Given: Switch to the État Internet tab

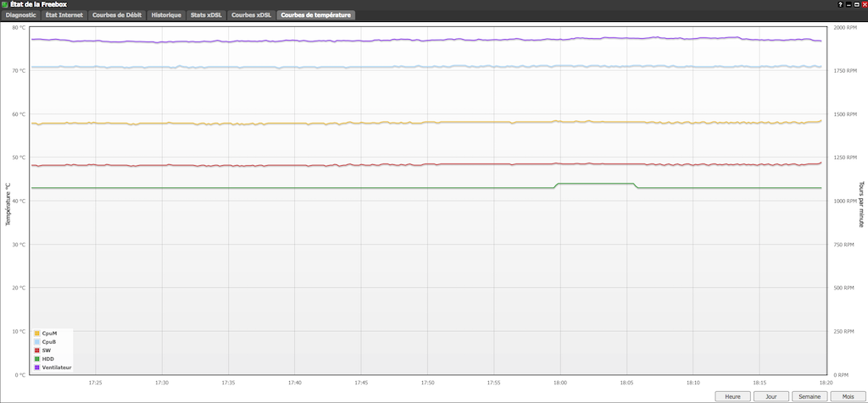Looking at the screenshot, I should click(65, 15).
